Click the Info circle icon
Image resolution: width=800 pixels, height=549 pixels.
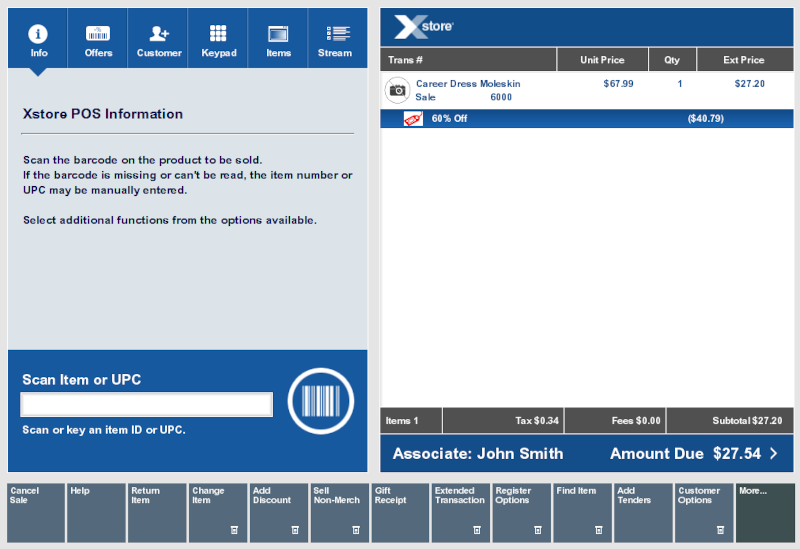point(38,34)
